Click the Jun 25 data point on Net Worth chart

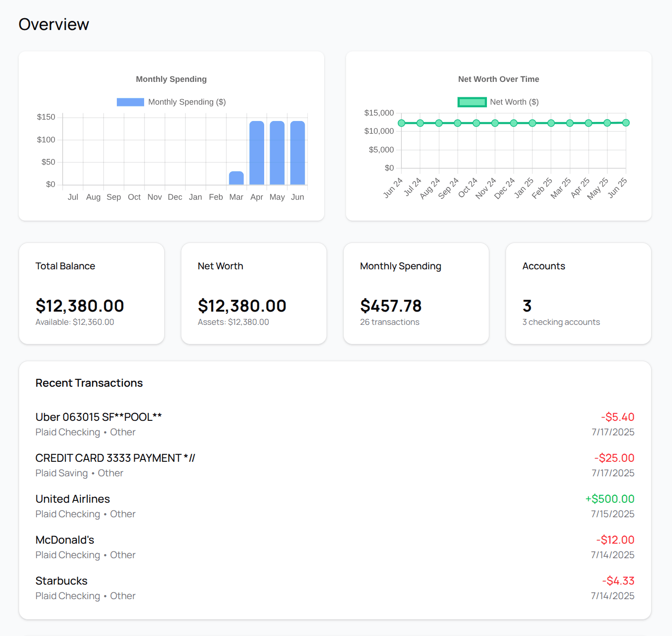[x=626, y=122]
